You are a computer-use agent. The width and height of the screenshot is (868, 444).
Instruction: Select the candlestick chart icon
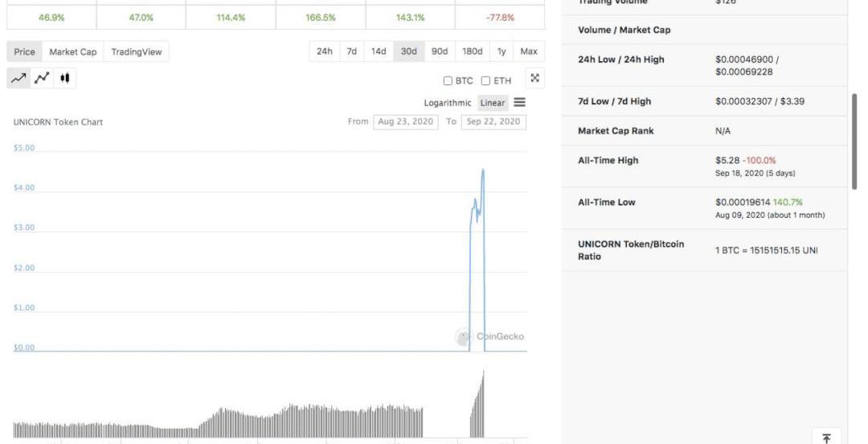[x=65, y=78]
